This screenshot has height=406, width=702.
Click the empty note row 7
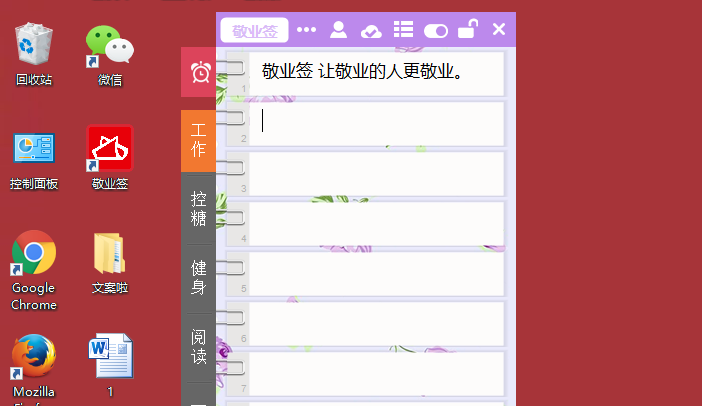tap(377, 374)
